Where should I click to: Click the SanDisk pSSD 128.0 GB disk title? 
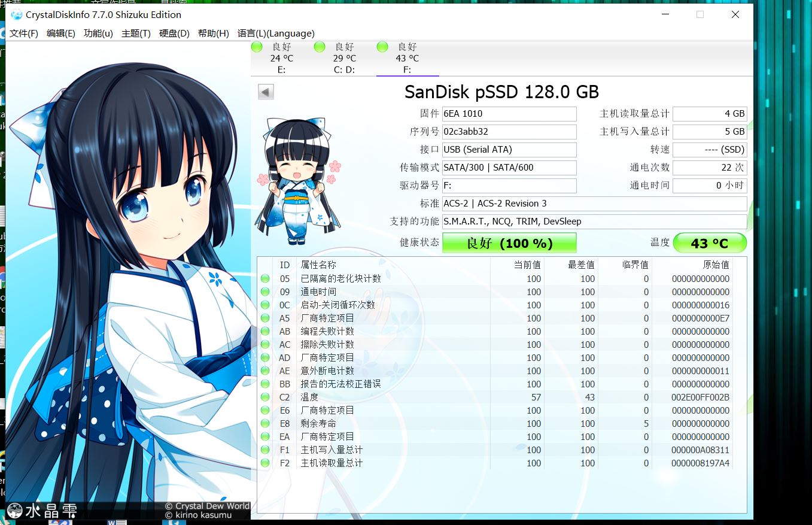501,92
